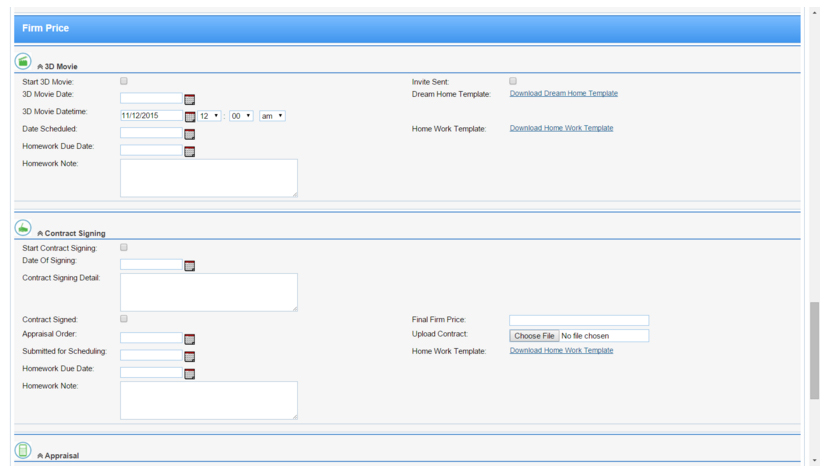This screenshot has height=470, width=833.
Task: Click the 3D Movie Homework Note textarea
Action: [x=209, y=178]
